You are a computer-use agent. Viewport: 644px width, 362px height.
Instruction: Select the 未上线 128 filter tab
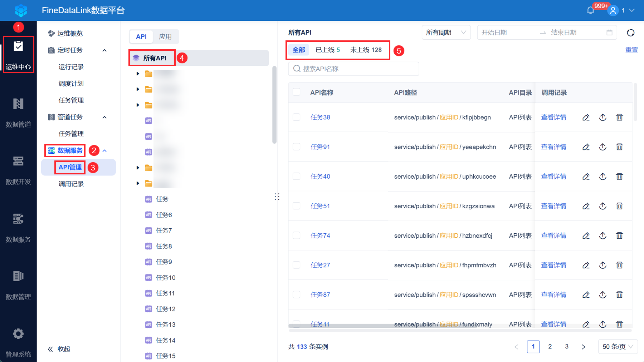click(x=366, y=50)
